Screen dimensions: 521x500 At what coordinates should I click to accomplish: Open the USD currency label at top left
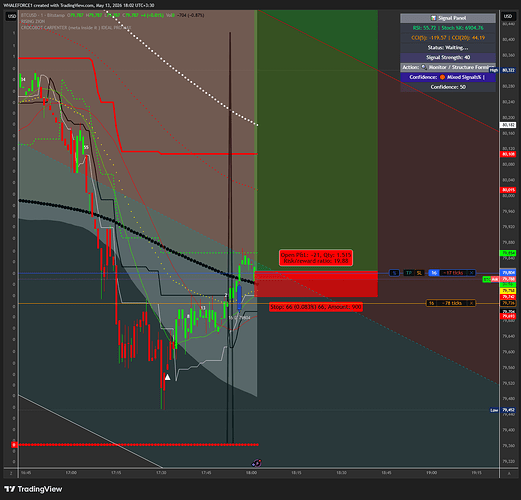[x=12, y=16]
